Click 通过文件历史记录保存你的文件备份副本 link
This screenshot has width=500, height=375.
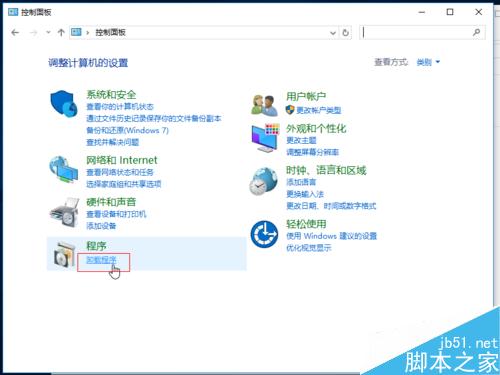pyautogui.click(x=154, y=118)
